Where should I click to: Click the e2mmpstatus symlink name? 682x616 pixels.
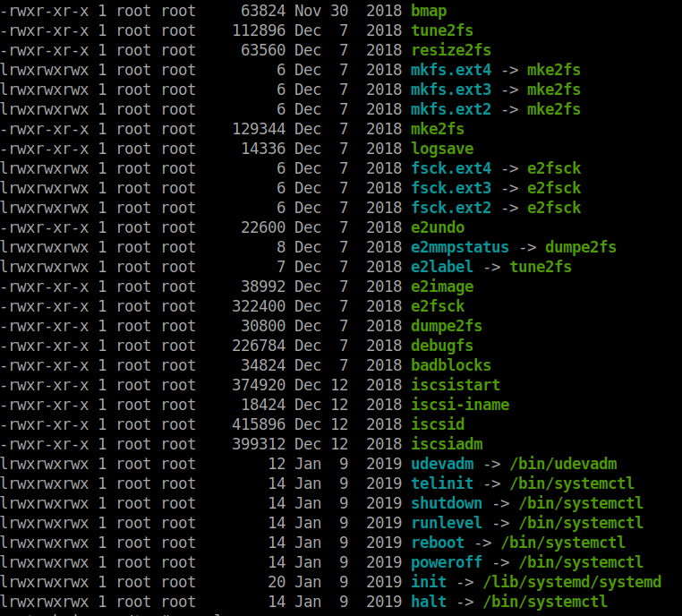pyautogui.click(x=460, y=247)
